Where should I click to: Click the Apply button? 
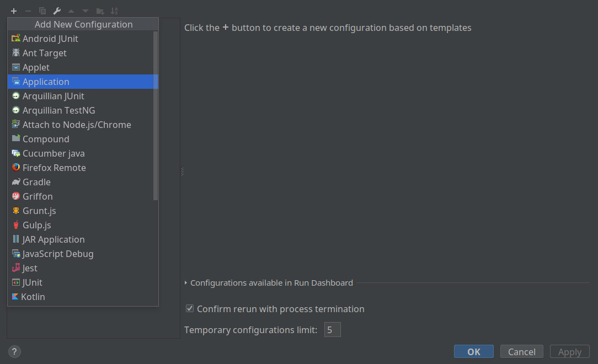pyautogui.click(x=570, y=351)
